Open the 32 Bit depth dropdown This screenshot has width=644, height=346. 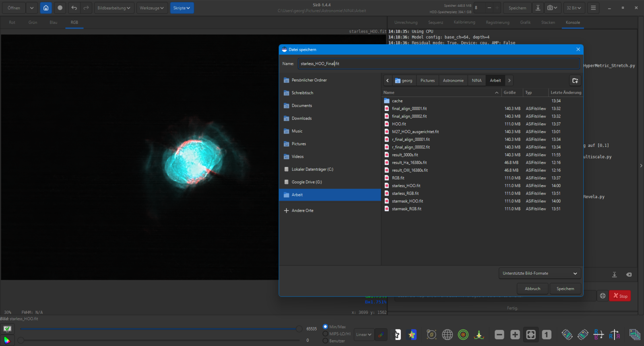(574, 8)
